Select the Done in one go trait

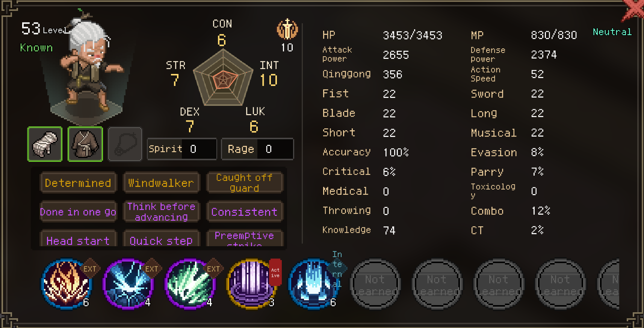click(78, 212)
